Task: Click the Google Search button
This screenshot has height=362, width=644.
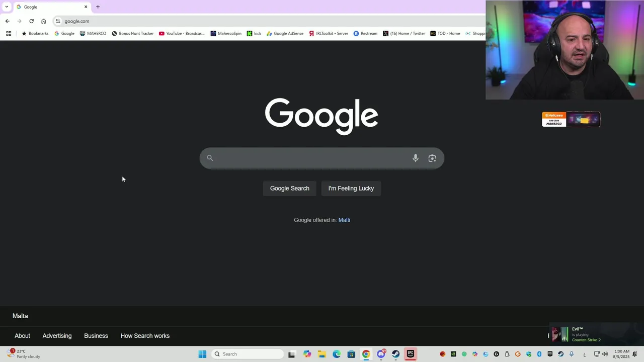Action: tap(290, 189)
